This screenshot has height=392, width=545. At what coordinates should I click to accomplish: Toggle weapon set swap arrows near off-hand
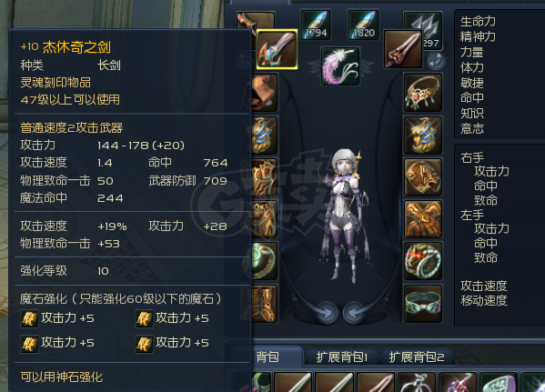pos(436,60)
